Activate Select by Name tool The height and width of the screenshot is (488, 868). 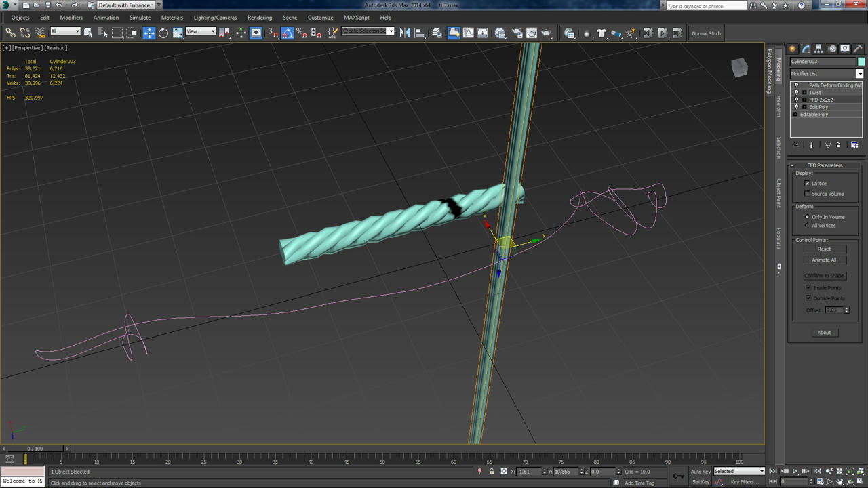click(102, 33)
